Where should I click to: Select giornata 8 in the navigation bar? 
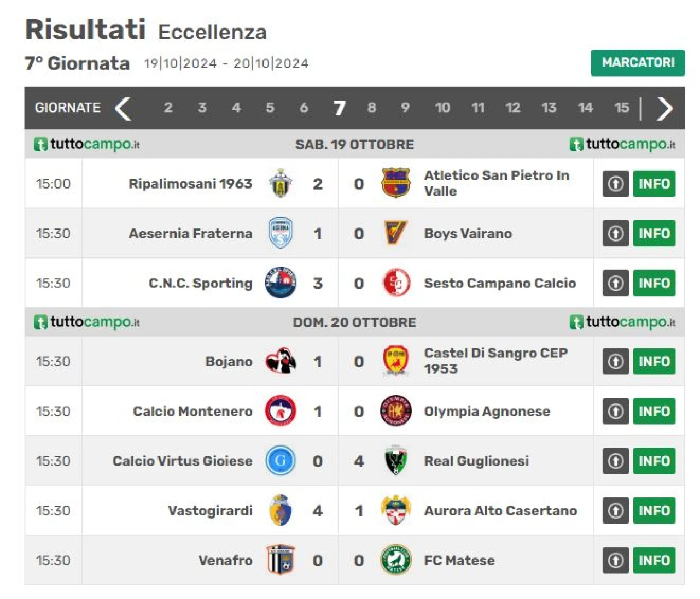[372, 108]
